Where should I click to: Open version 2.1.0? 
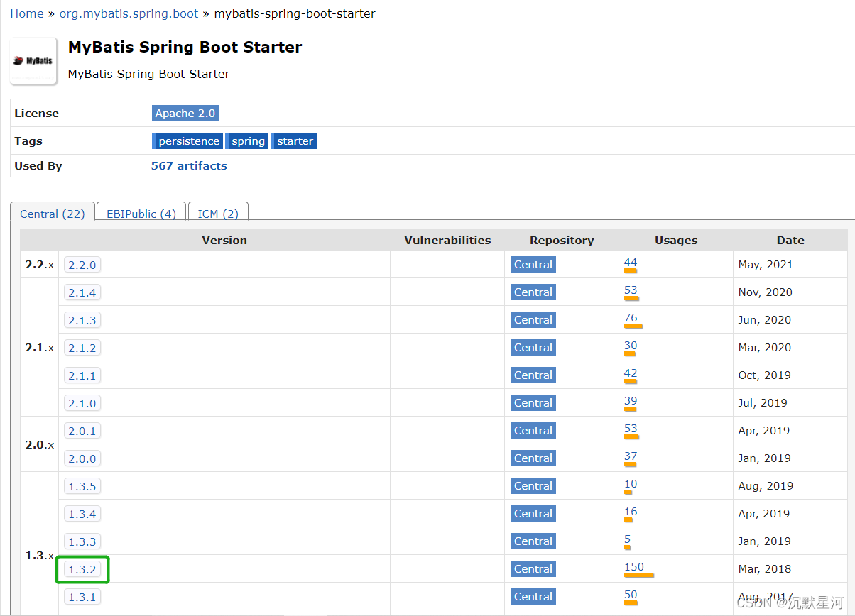click(82, 403)
